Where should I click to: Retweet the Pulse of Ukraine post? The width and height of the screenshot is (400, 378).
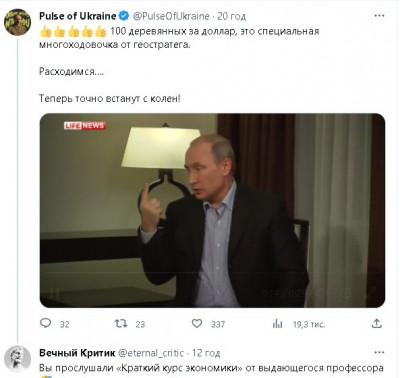click(x=121, y=323)
